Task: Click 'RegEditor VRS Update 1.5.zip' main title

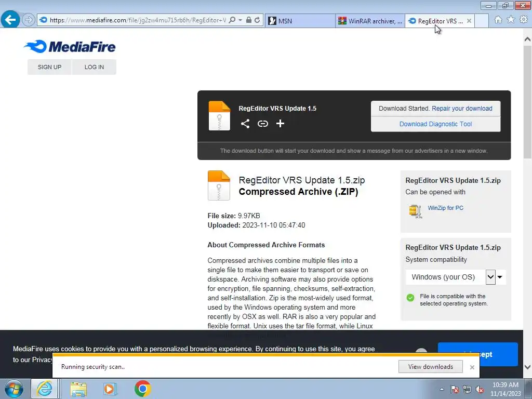Action: [x=302, y=180]
